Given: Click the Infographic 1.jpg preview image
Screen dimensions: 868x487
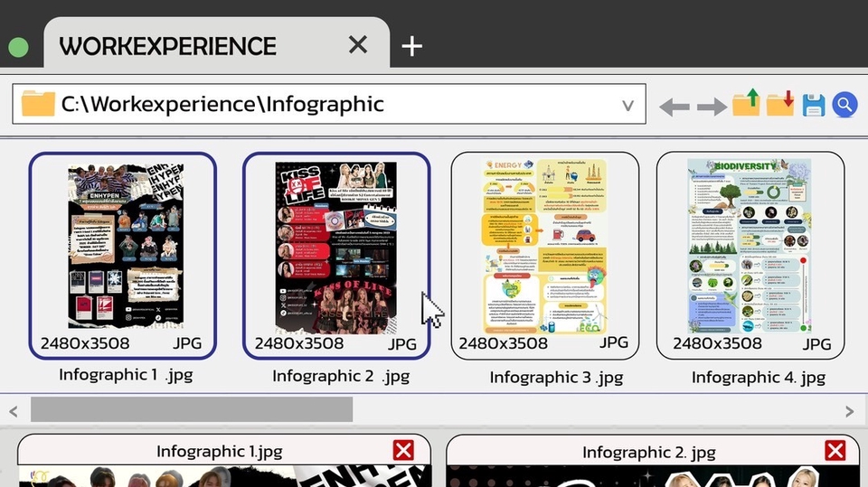Looking at the screenshot, I should pyautogui.click(x=224, y=476).
